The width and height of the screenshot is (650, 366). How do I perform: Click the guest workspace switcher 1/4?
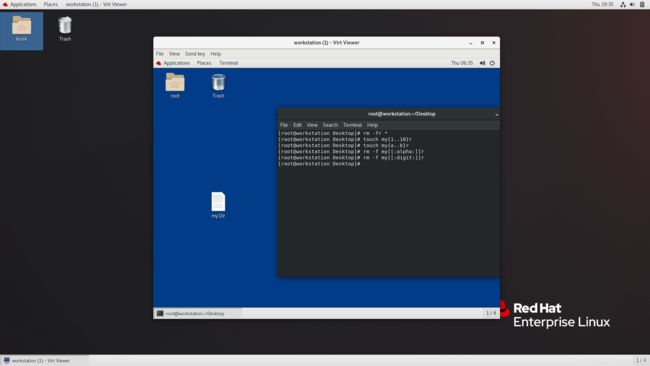pos(491,313)
